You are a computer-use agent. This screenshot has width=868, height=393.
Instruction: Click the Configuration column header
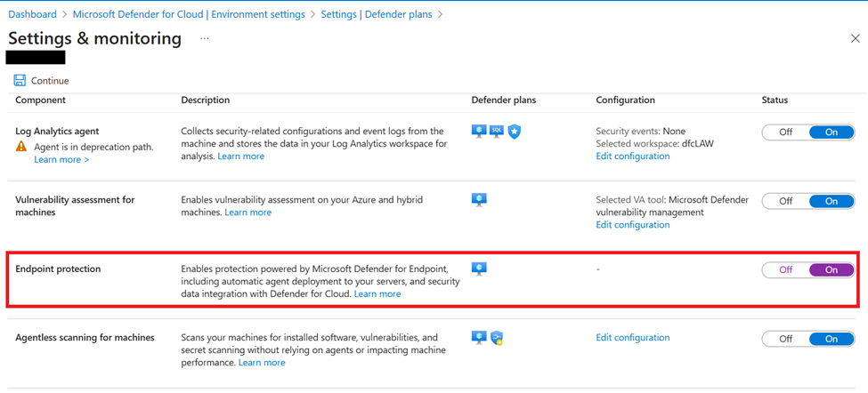pyautogui.click(x=626, y=100)
